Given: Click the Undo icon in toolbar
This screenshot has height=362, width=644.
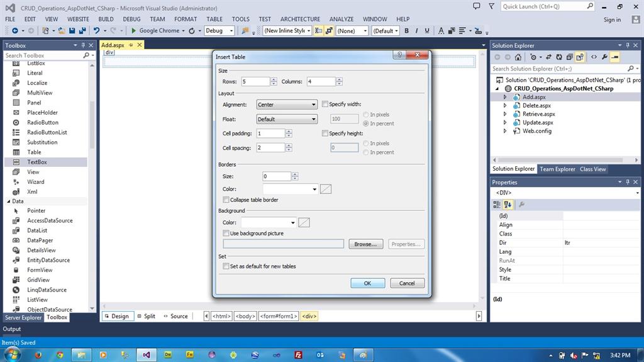Looking at the screenshot, I should coord(97,31).
